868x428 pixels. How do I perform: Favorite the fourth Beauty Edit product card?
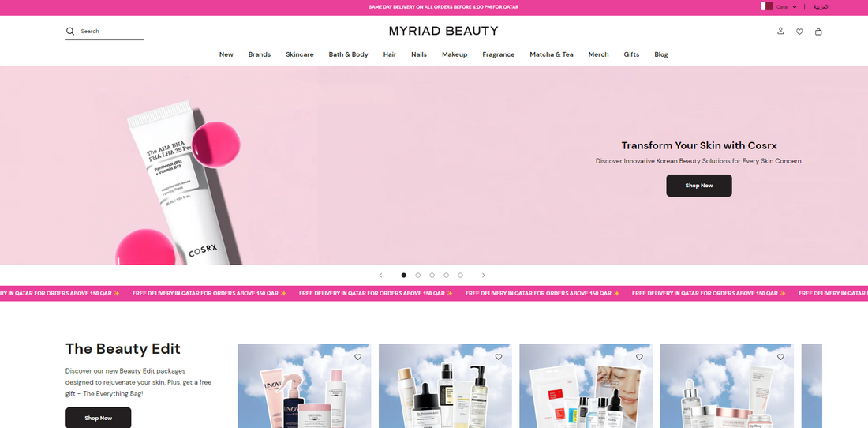point(780,357)
